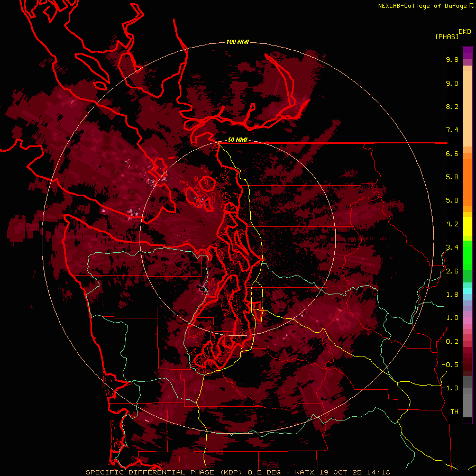Click the [PHAS] legend heading
The height and width of the screenshot is (476, 476).
click(x=447, y=36)
